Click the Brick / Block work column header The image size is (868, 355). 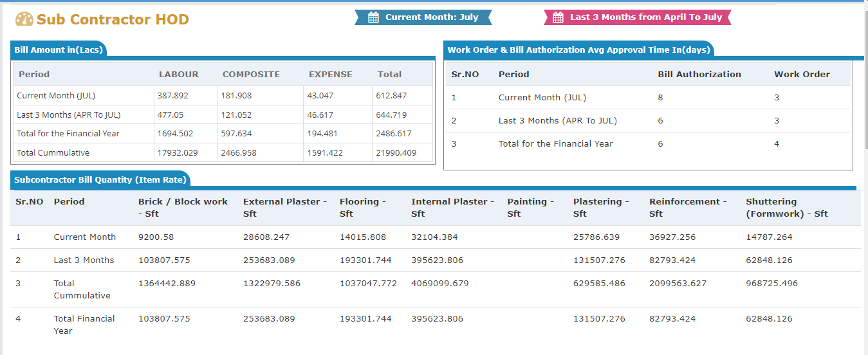click(x=183, y=207)
